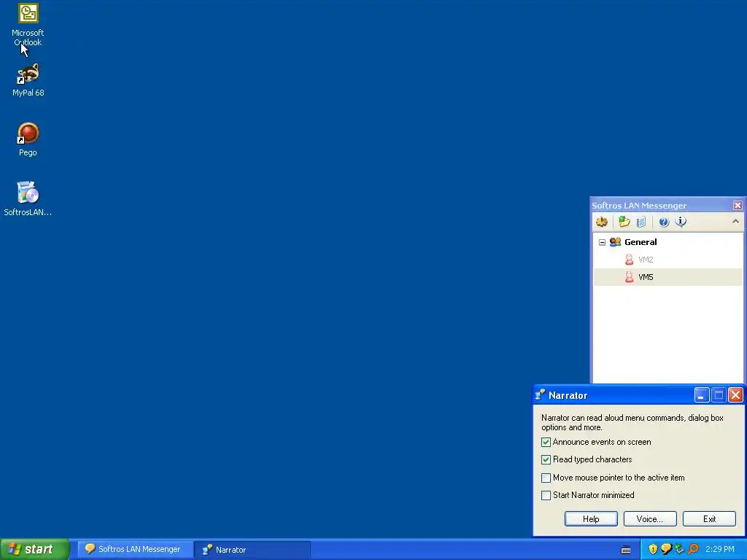Minimize the Narrator window
This screenshot has height=560, width=747.
(702, 395)
